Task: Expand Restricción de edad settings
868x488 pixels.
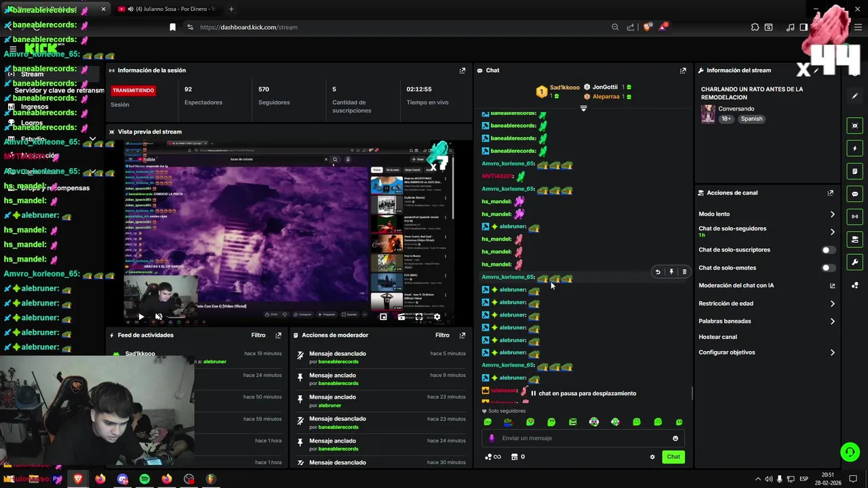Action: coord(832,304)
